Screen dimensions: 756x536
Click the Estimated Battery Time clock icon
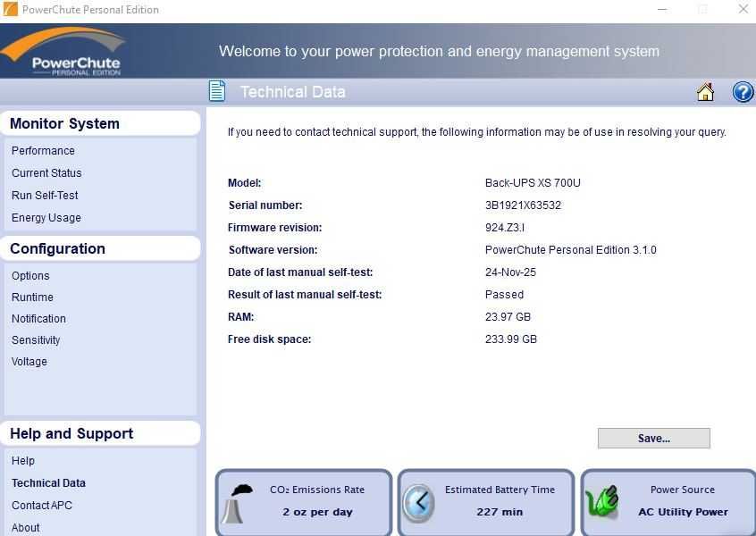[x=418, y=504]
